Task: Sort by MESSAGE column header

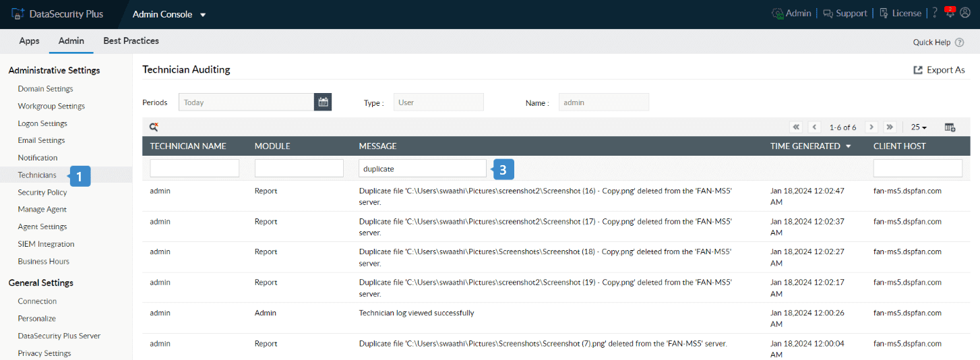Action: pyautogui.click(x=377, y=146)
